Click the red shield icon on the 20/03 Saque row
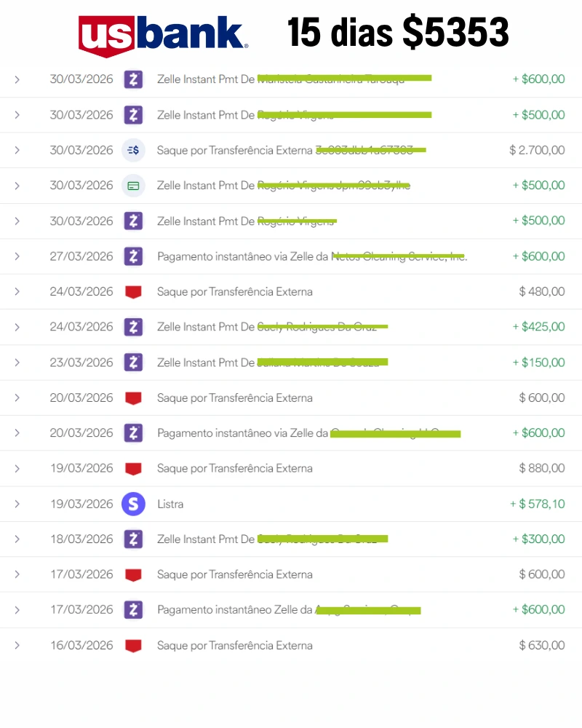 point(133,398)
